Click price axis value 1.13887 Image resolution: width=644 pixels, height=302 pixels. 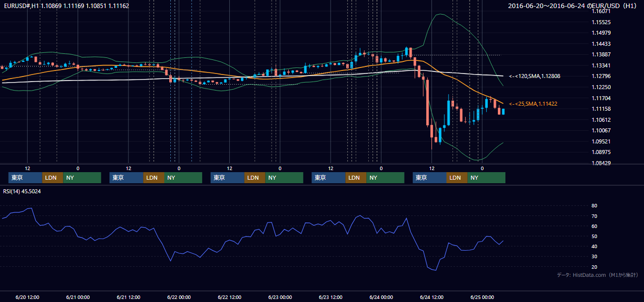(601, 55)
